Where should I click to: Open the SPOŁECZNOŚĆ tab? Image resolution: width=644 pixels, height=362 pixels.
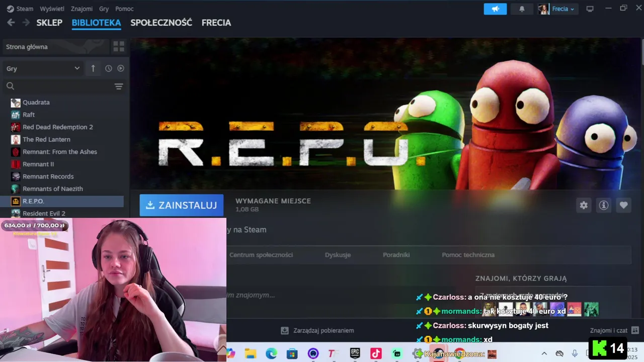point(162,23)
